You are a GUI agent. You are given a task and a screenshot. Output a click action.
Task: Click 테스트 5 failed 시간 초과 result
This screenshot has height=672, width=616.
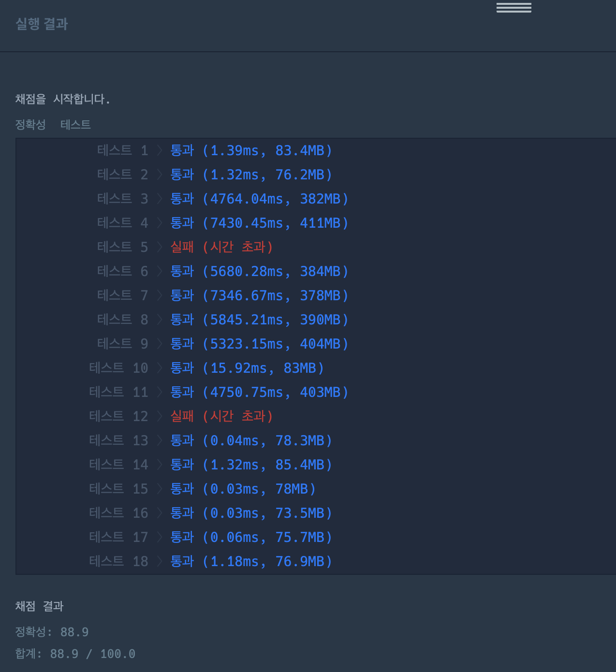click(222, 247)
